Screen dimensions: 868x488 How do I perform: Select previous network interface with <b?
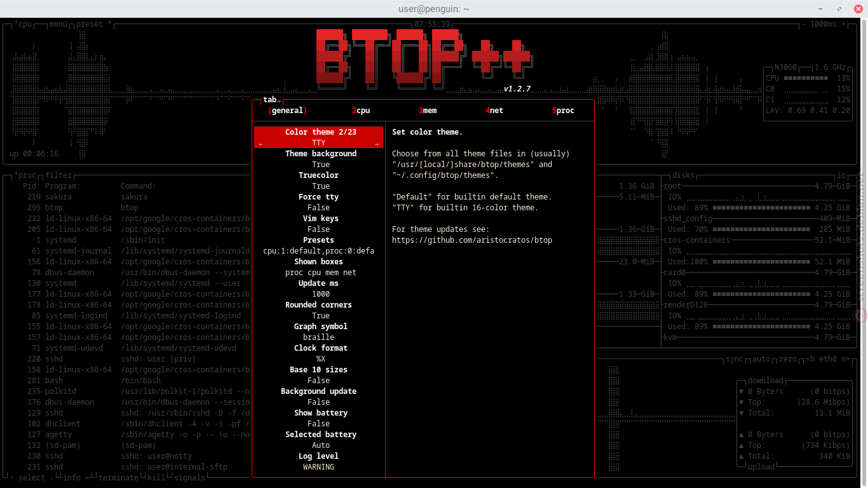coord(810,359)
